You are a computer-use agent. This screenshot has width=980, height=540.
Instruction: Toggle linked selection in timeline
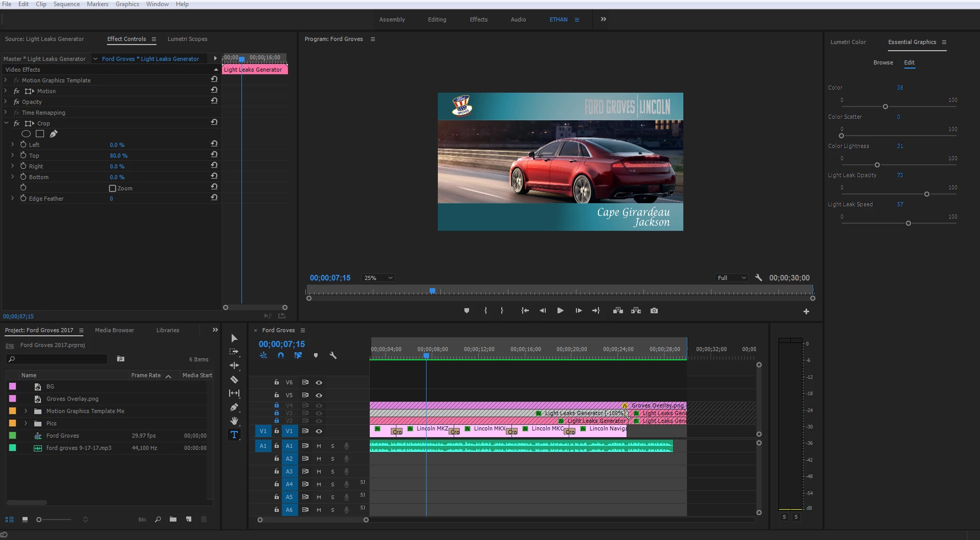[x=298, y=355]
